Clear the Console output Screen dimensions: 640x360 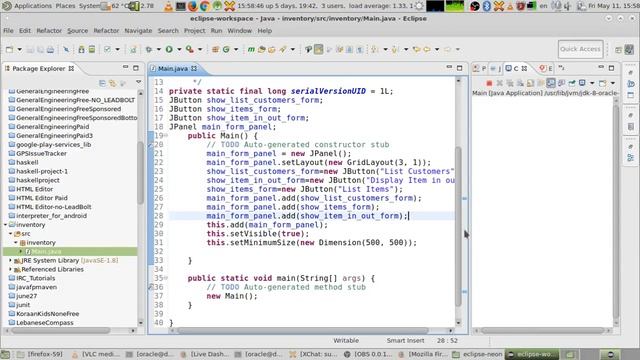[520, 83]
